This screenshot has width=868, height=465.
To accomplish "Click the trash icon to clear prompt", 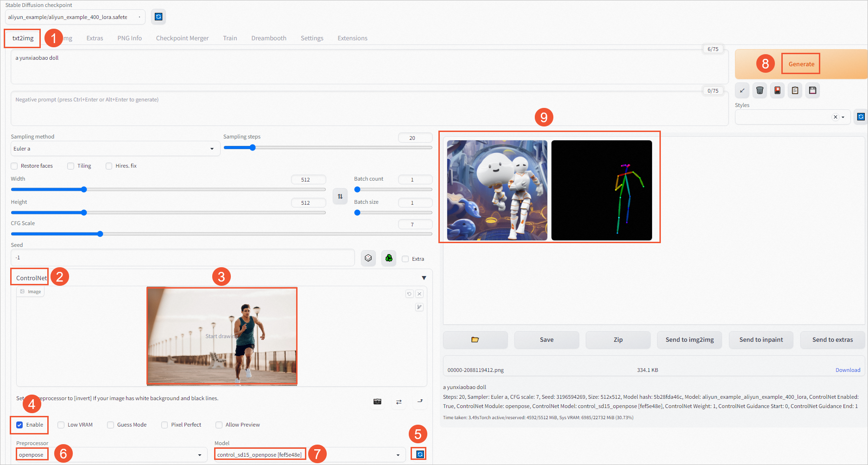I will click(x=760, y=90).
